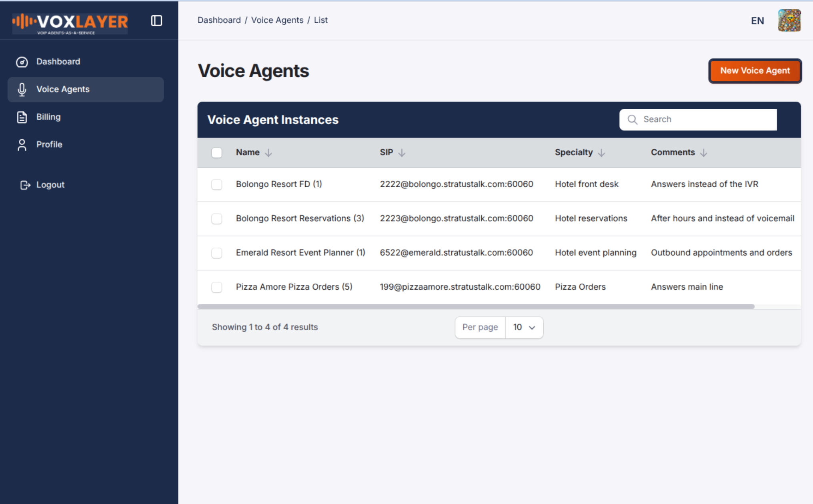This screenshot has width=813, height=504.
Task: Open the profile avatar in the top corner
Action: (x=789, y=20)
